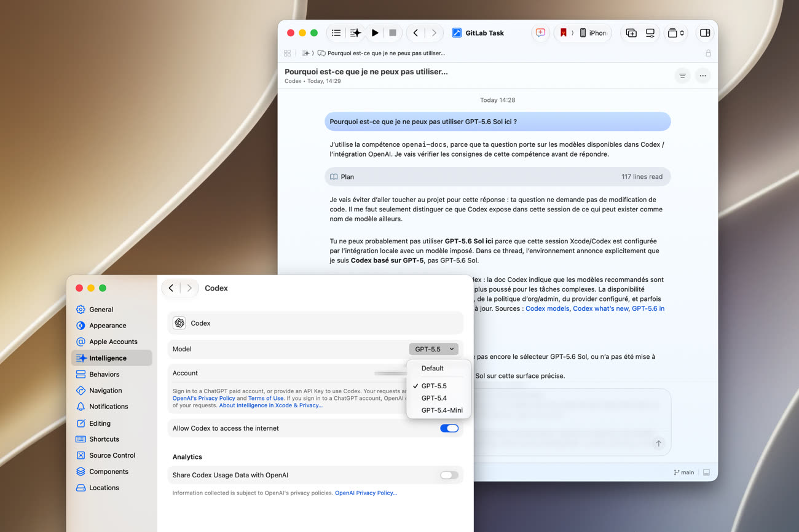Open the Codex models source link
The width and height of the screenshot is (799, 532).
[547, 308]
